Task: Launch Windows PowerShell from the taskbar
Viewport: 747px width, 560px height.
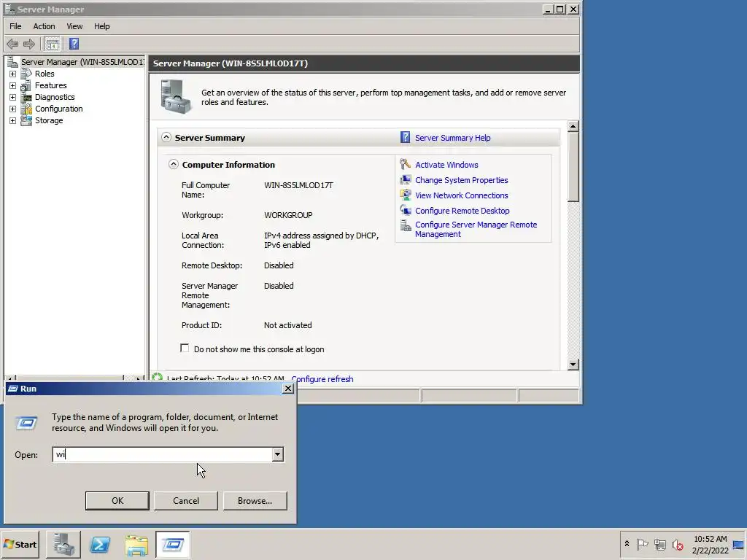Action: tap(100, 544)
